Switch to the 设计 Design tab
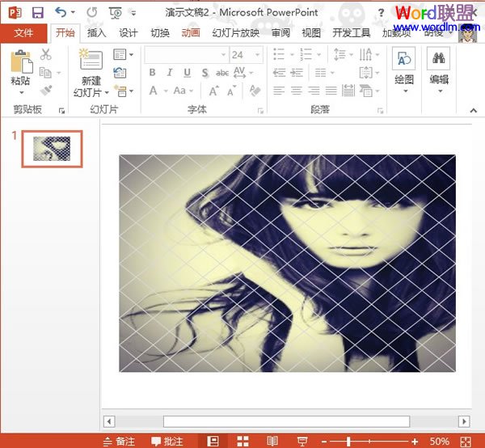The width and height of the screenshot is (485, 448). pyautogui.click(x=129, y=33)
